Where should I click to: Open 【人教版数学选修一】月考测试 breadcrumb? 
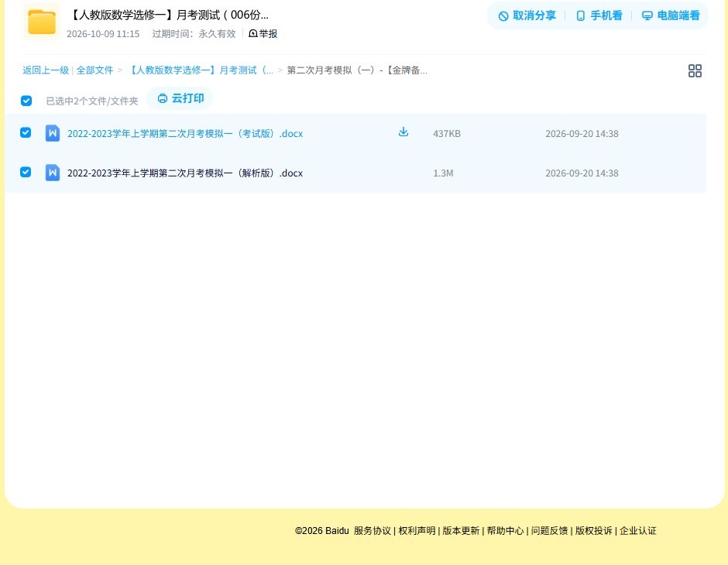[x=200, y=70]
